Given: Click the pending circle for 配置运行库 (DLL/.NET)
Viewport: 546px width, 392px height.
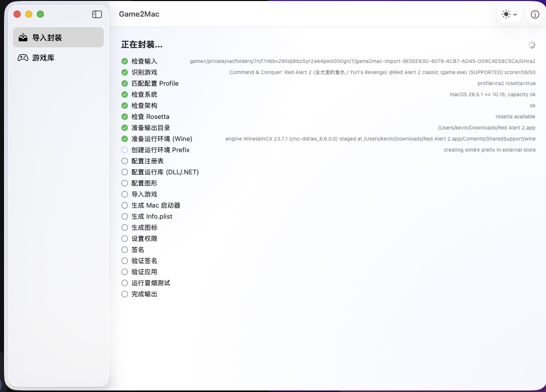Looking at the screenshot, I should pyautogui.click(x=124, y=172).
